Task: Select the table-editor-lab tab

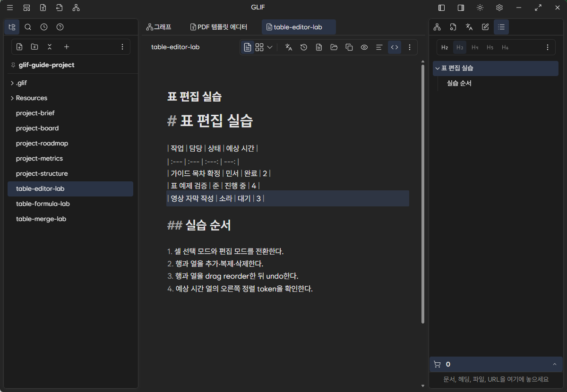Action: (x=299, y=27)
